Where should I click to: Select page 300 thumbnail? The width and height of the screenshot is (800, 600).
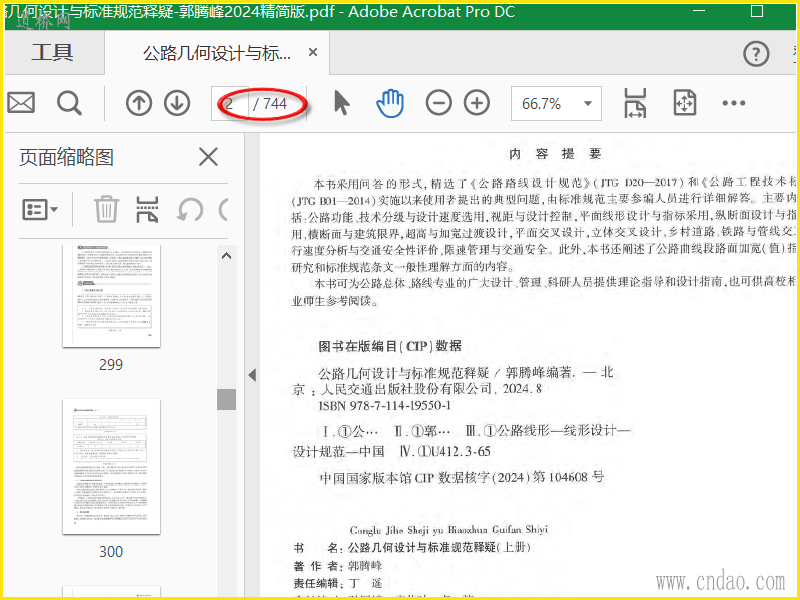click(111, 467)
